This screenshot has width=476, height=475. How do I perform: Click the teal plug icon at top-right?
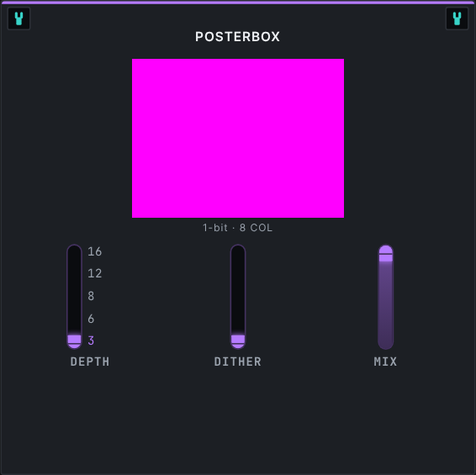point(457,18)
